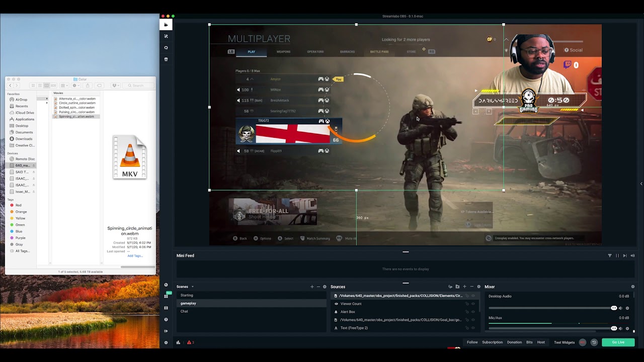Open the Sources panel settings gear
644x362 pixels.
478,287
